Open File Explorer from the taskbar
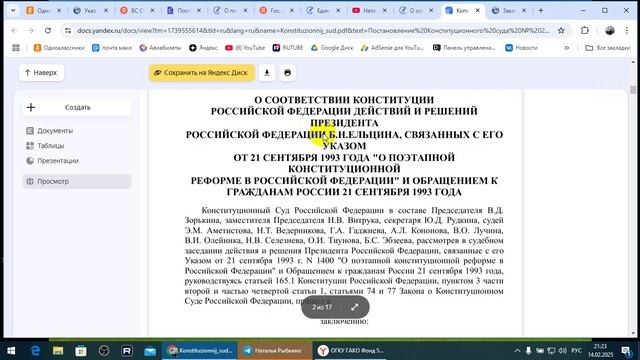This screenshot has height=360, width=640. pos(58,351)
